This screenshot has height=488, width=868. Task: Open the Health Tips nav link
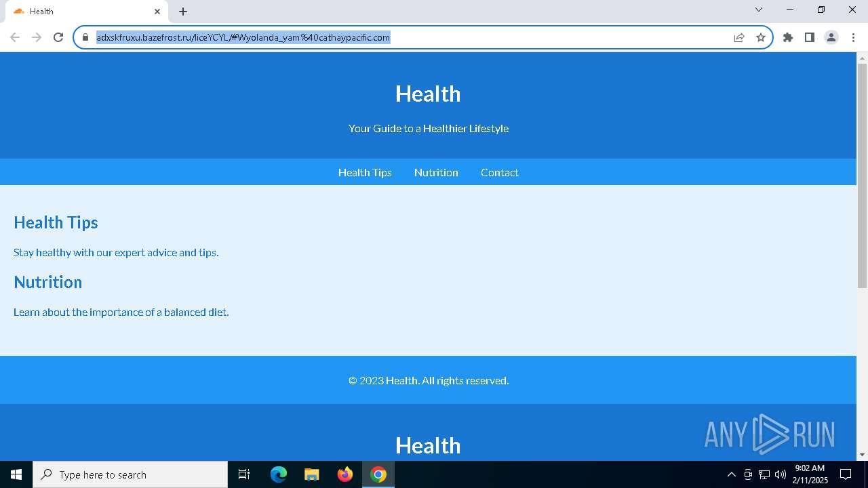tap(365, 172)
